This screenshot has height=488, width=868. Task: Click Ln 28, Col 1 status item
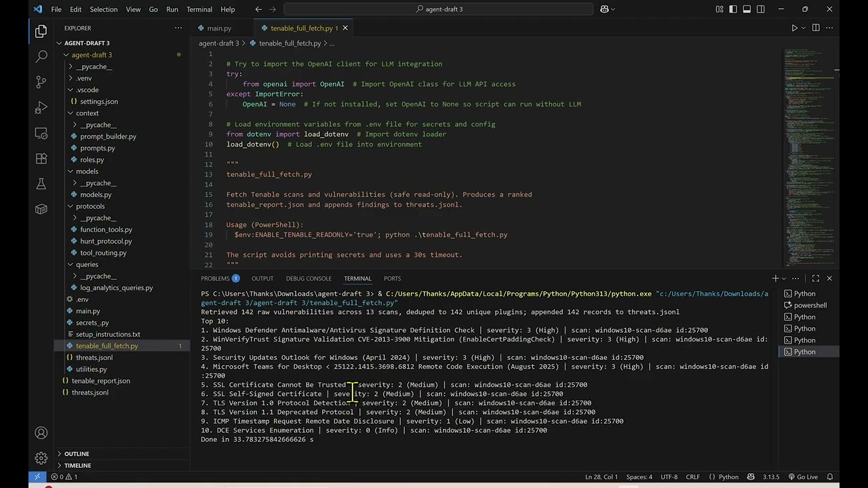(x=601, y=476)
